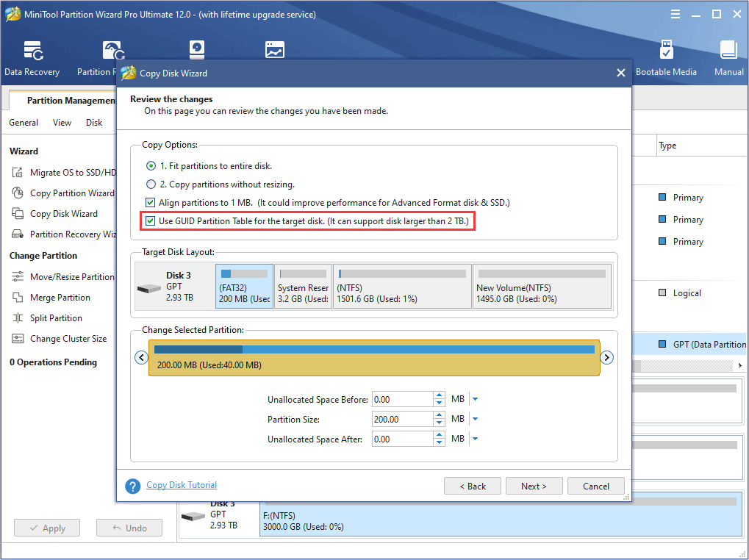749x560 pixels.
Task: Click the Disk 3 drive icon in Target Disk Layout
Action: coord(148,288)
